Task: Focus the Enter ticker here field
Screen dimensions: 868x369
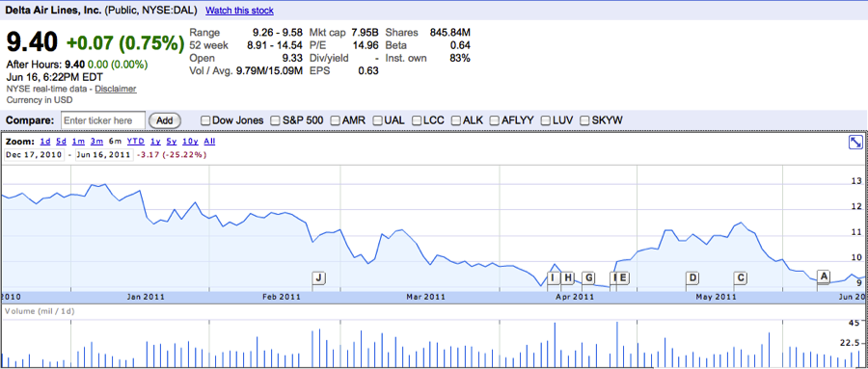Action: coord(103,120)
